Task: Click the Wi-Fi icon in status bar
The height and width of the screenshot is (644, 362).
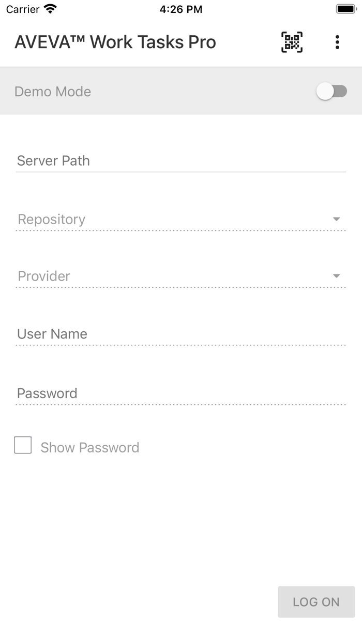Action: (x=49, y=8)
